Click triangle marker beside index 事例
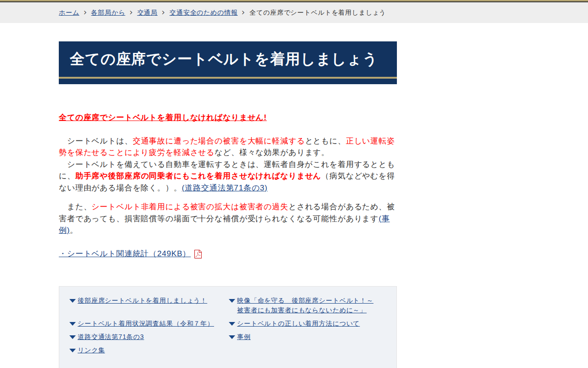Viewport: 588px width, 368px height. [232, 337]
